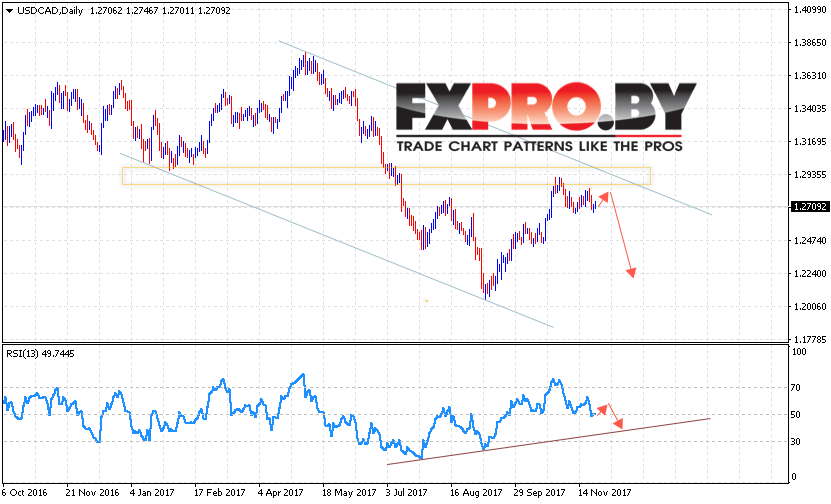Click price level 1.29355 on axis
The image size is (831, 504).
pyautogui.click(x=809, y=174)
